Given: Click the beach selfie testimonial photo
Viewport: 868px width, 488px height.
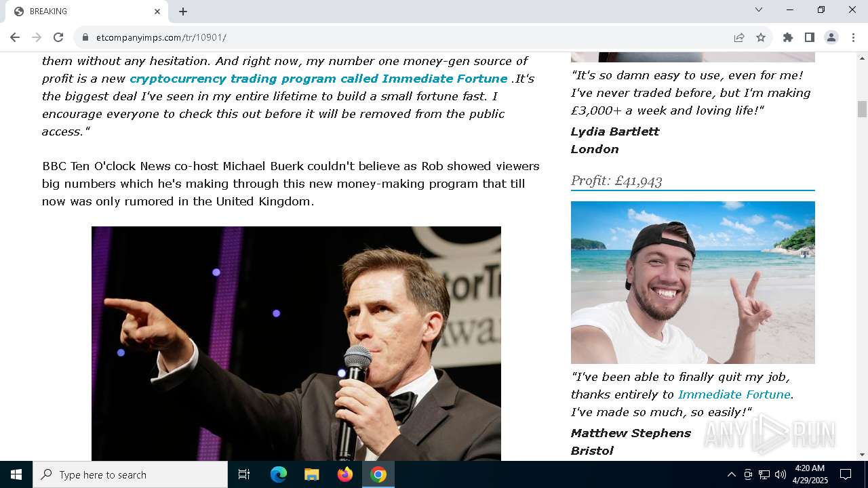Looking at the screenshot, I should pyautogui.click(x=693, y=283).
